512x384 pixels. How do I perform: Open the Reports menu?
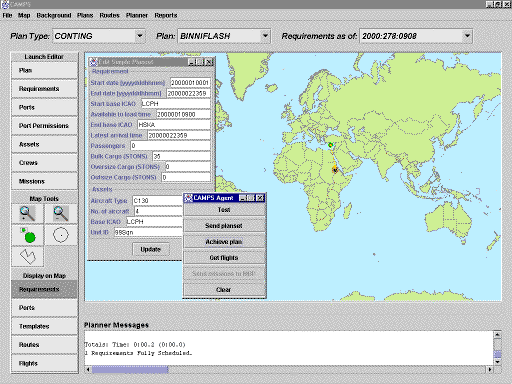point(166,15)
